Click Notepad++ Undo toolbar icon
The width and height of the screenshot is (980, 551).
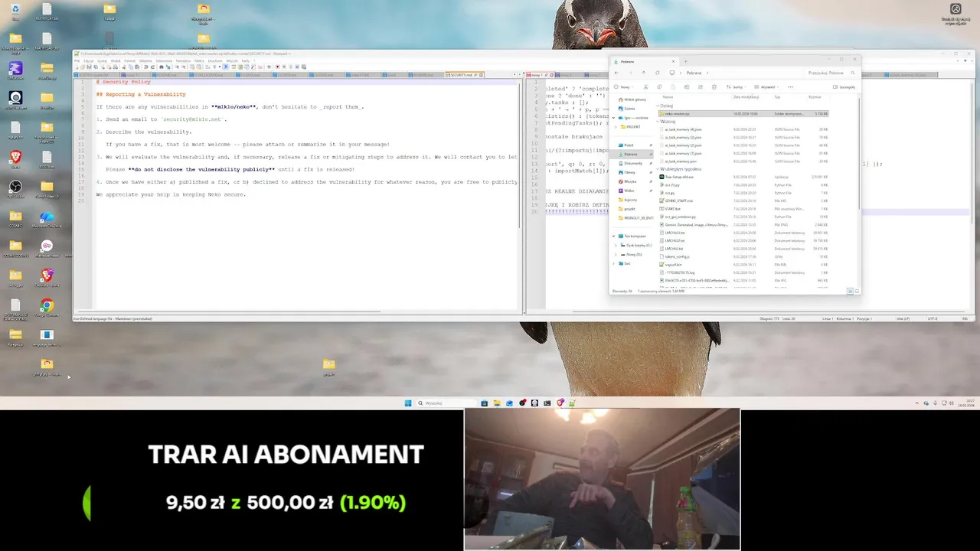coord(145,67)
